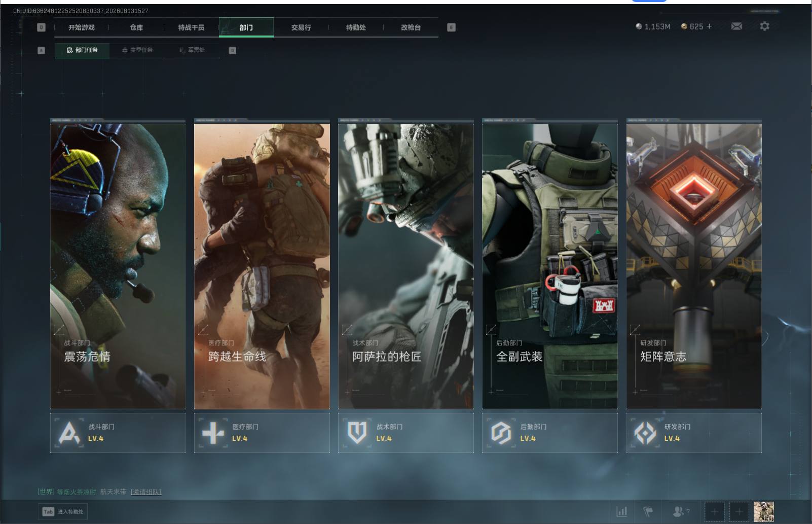Click the first empty squad slot plus
This screenshot has height=524, width=812.
coord(714,512)
